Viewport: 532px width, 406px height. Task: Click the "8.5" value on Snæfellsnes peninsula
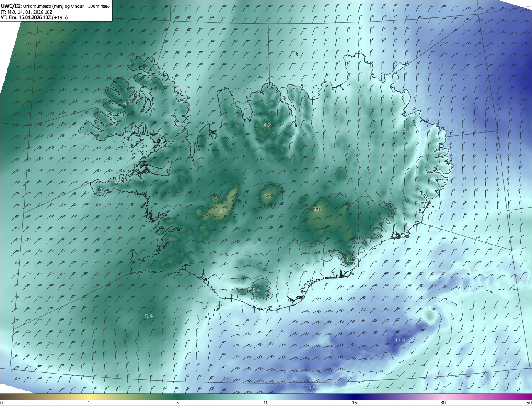coord(118,181)
